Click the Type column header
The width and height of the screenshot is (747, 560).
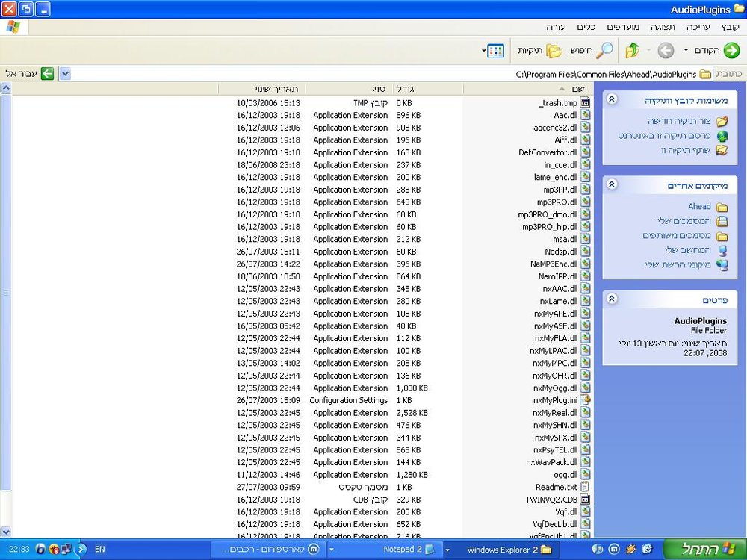[x=349, y=89]
